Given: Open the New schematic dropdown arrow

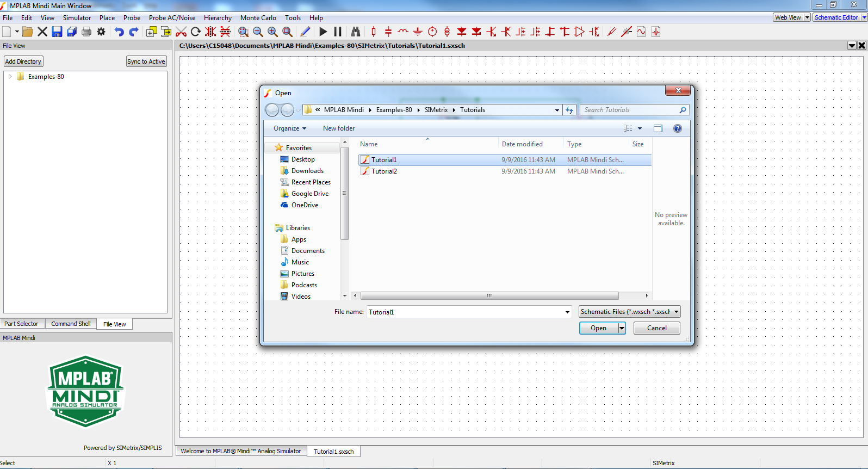Looking at the screenshot, I should tap(17, 32).
